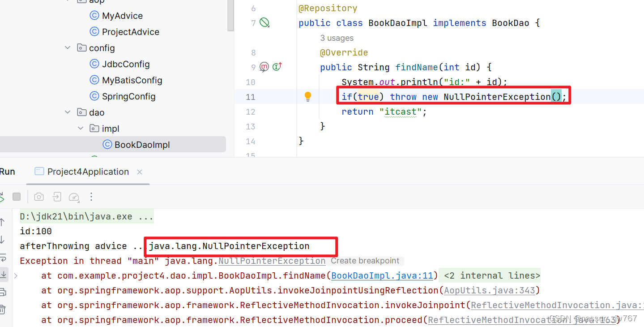Click the camera thread dump icon
The height and width of the screenshot is (327, 644).
point(39,197)
